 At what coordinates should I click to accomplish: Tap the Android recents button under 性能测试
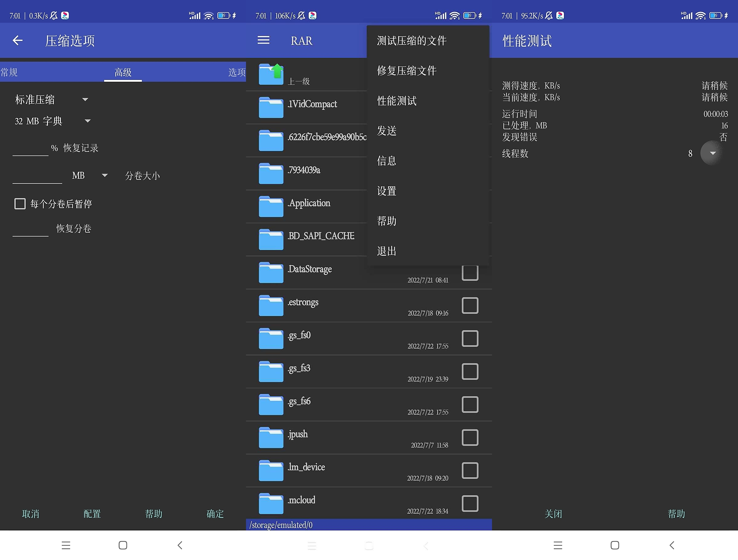558,545
